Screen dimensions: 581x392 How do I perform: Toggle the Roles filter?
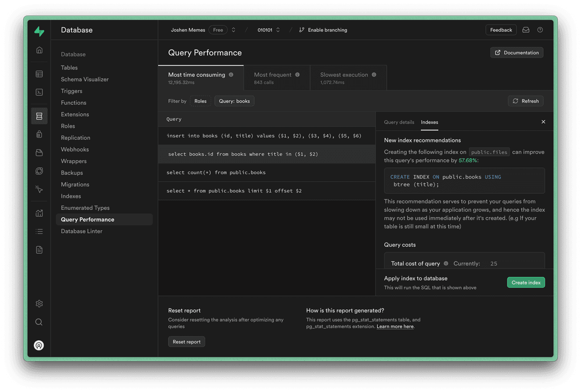(200, 101)
